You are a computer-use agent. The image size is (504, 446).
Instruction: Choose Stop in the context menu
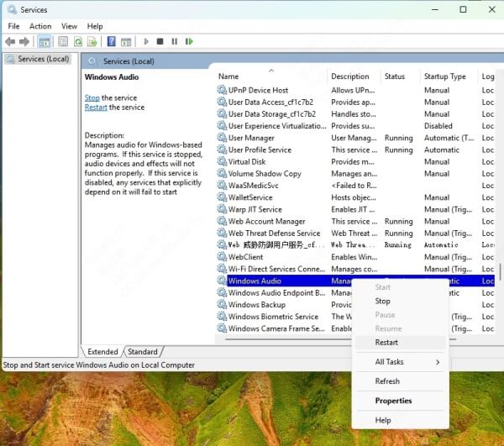[x=401, y=301]
